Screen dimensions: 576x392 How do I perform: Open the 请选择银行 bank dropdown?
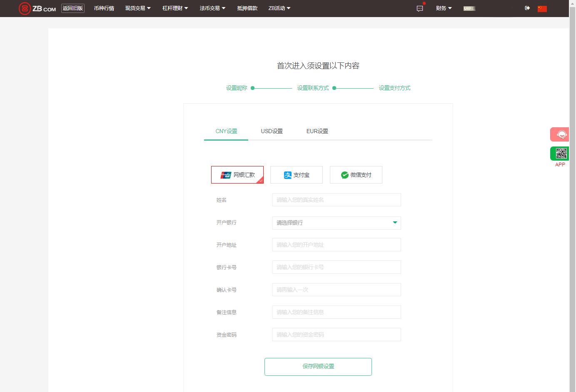(x=337, y=223)
